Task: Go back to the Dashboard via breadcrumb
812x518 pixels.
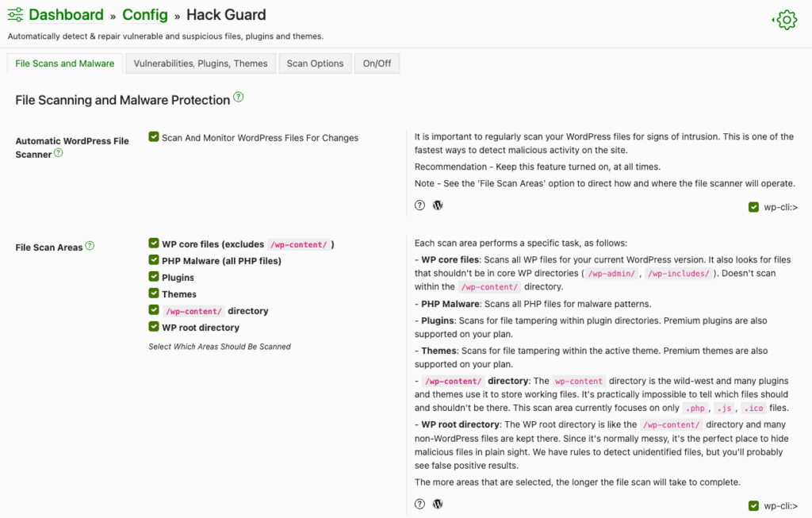Action: pyautogui.click(x=66, y=14)
